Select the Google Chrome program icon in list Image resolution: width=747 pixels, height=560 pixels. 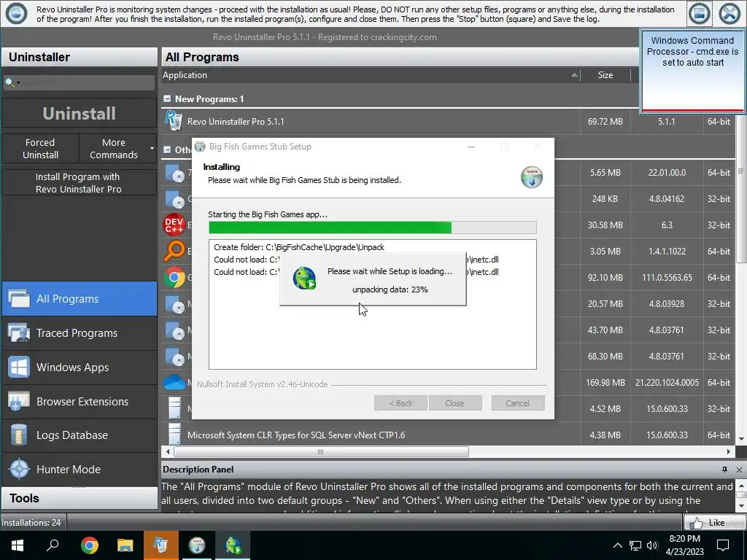pos(174,277)
